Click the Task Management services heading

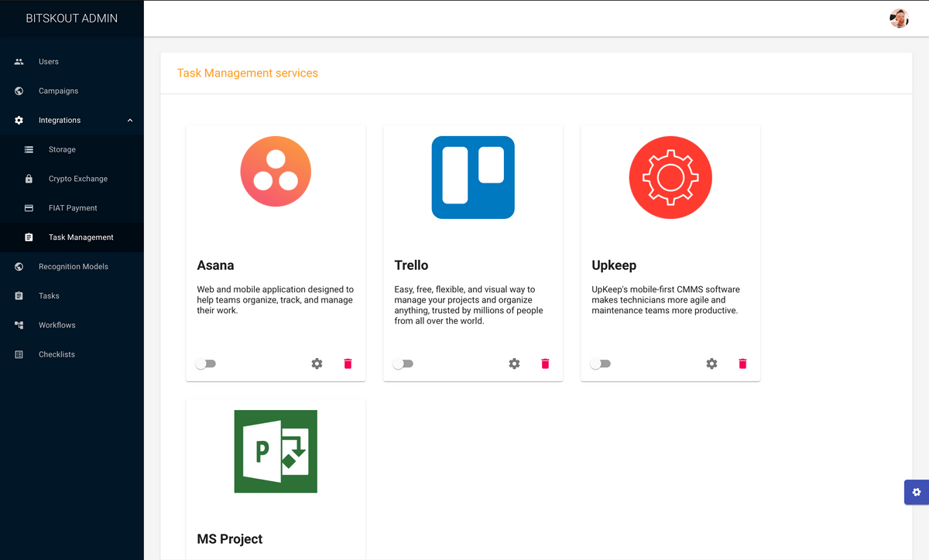click(x=248, y=73)
